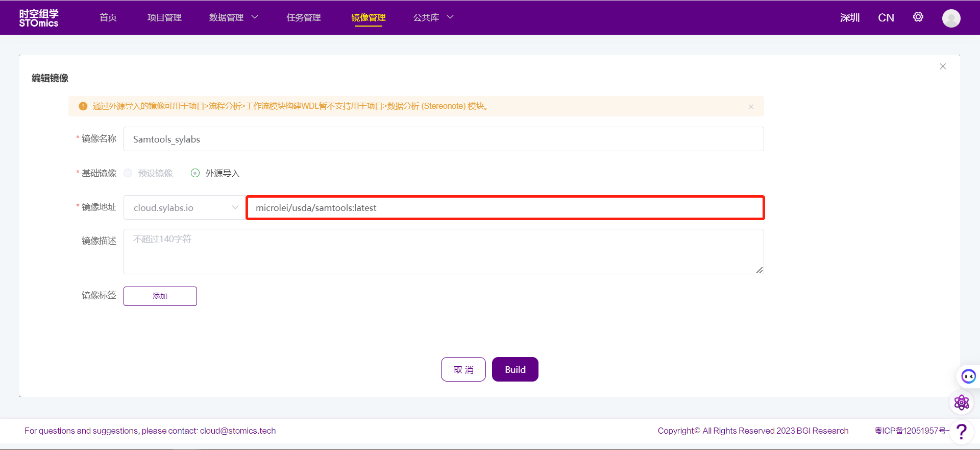This screenshot has height=450, width=980.
Task: Close the edit image panel
Action: pyautogui.click(x=943, y=66)
